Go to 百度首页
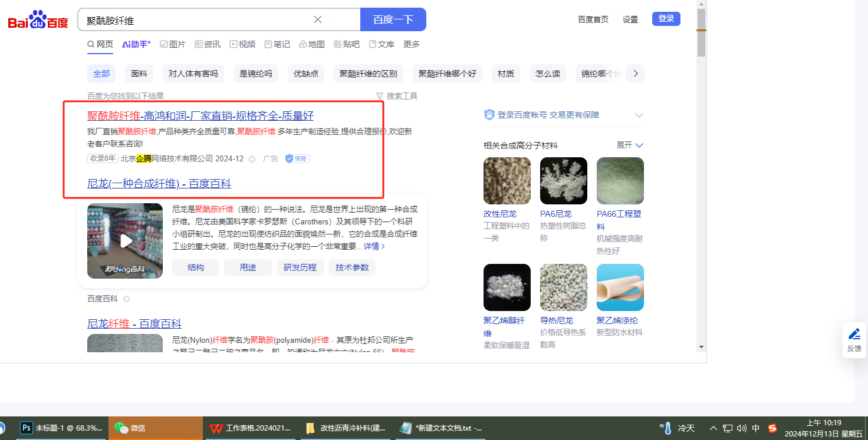Image resolution: width=868 pixels, height=440 pixels. point(593,19)
